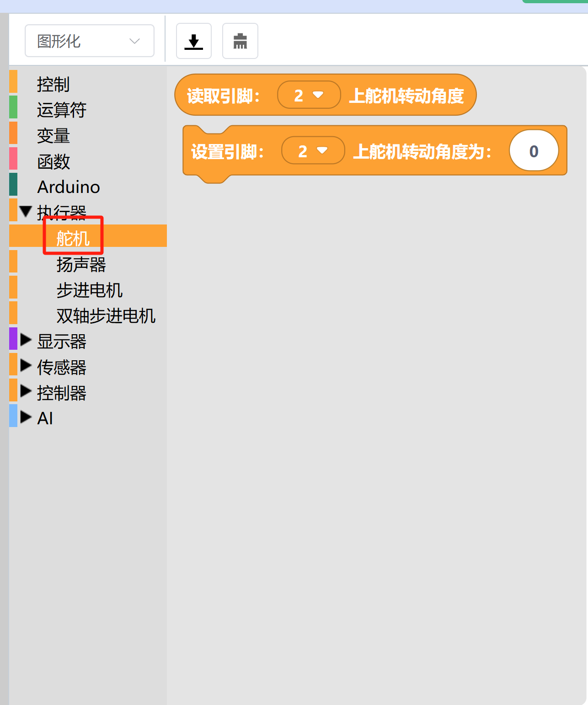Open the 步进电机 subcategory

click(89, 290)
